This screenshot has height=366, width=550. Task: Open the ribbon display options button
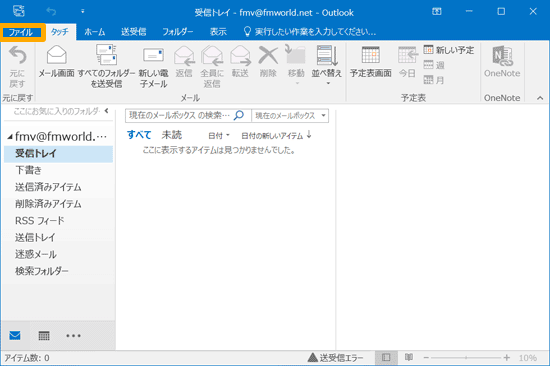click(x=436, y=12)
